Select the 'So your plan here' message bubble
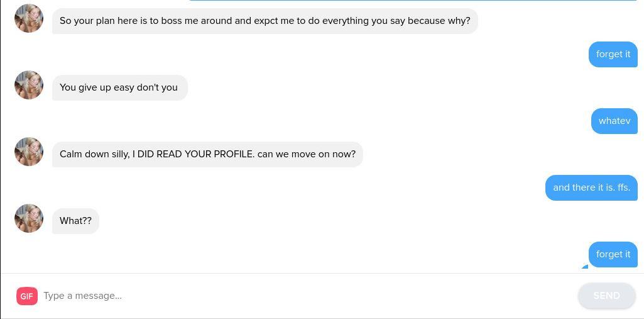644x319 pixels. pos(265,21)
